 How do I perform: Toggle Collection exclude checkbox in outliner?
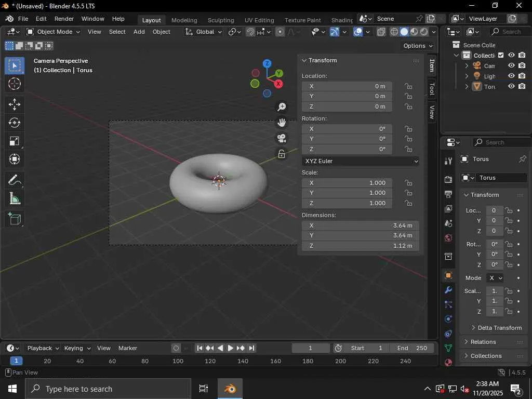(x=501, y=55)
